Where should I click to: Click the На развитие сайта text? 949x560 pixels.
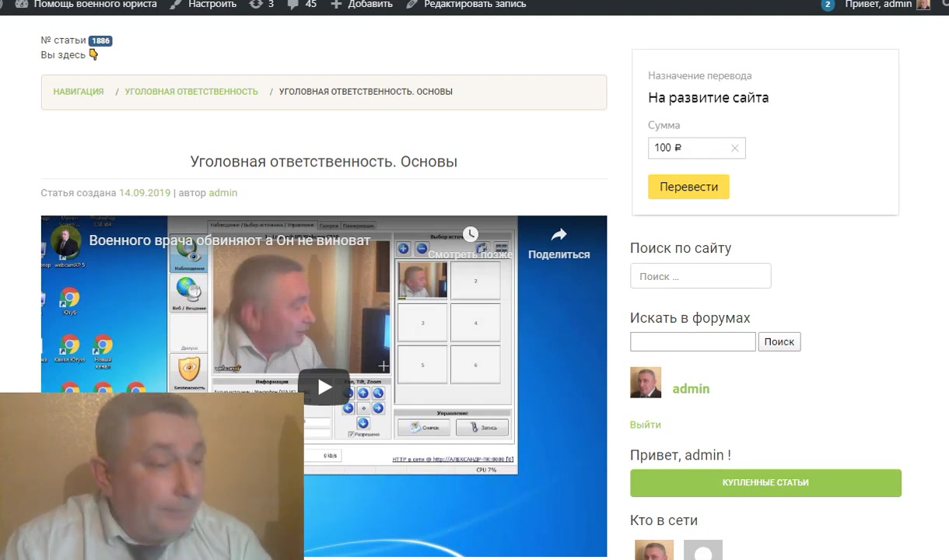point(709,98)
